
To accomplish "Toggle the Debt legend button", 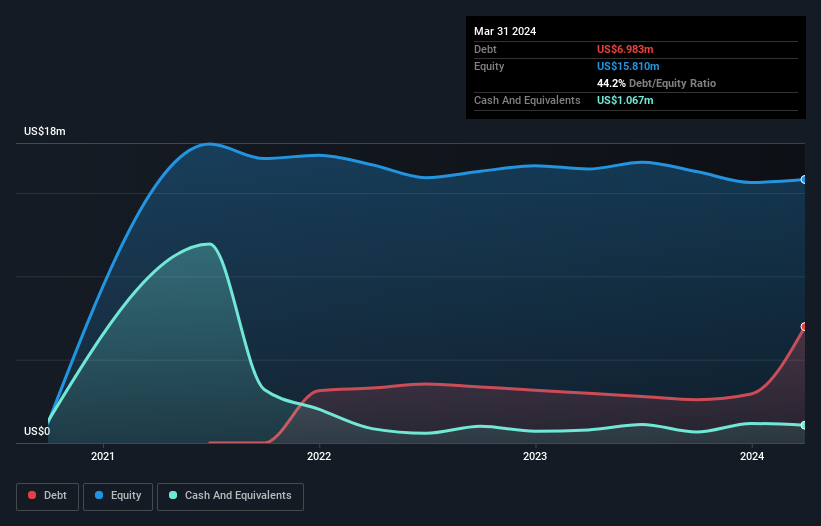I will (48, 496).
